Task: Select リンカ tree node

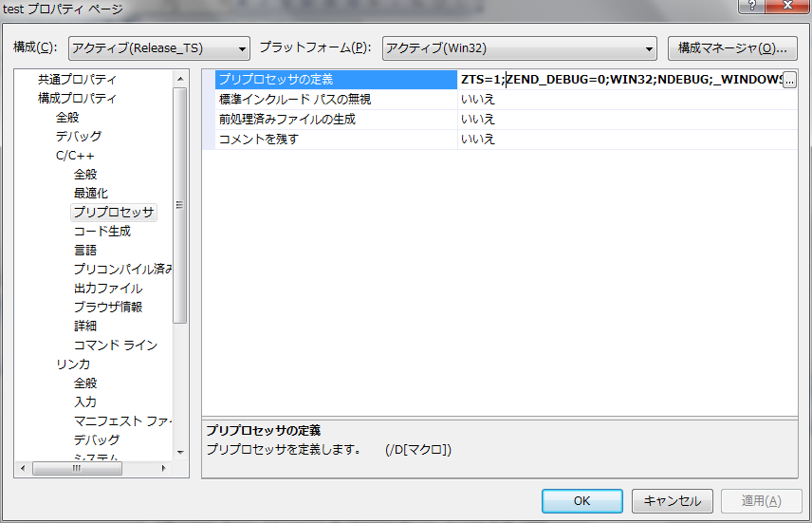Action: click(73, 364)
